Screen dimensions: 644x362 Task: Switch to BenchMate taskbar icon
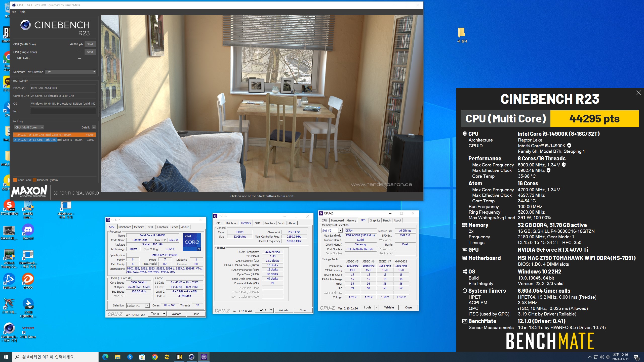tap(179, 357)
